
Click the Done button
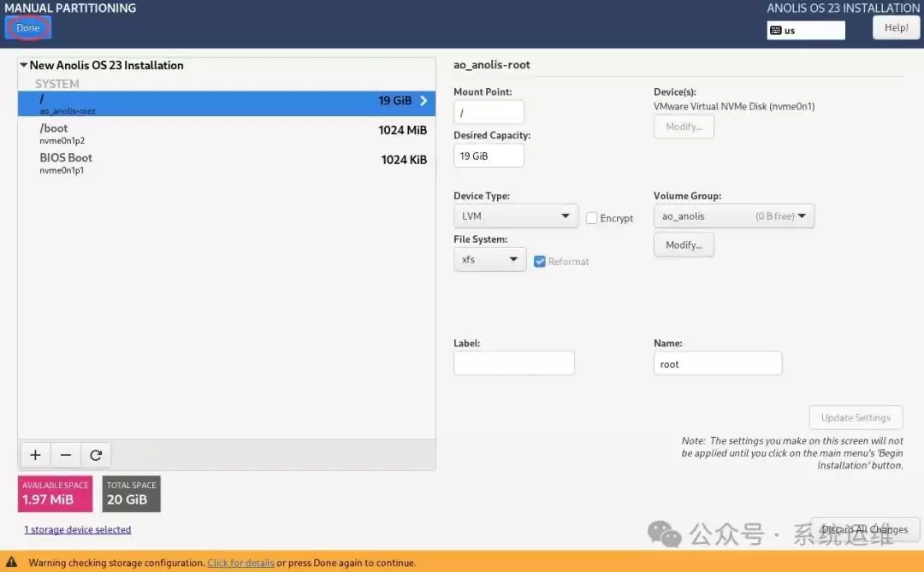(x=28, y=28)
